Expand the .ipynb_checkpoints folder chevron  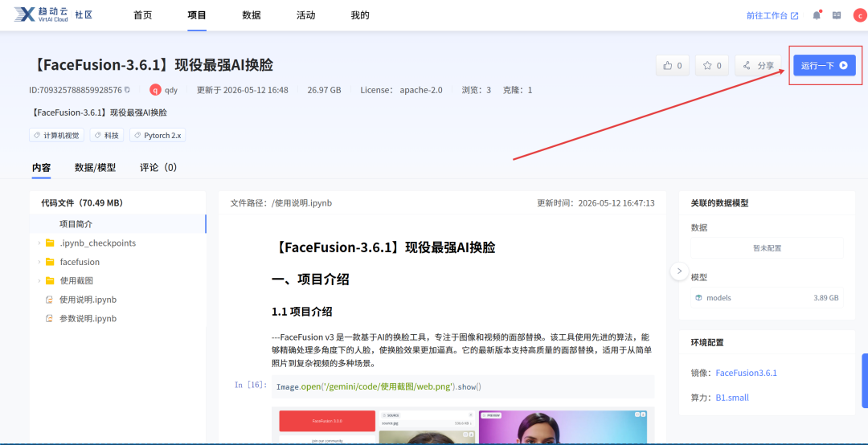pos(39,243)
